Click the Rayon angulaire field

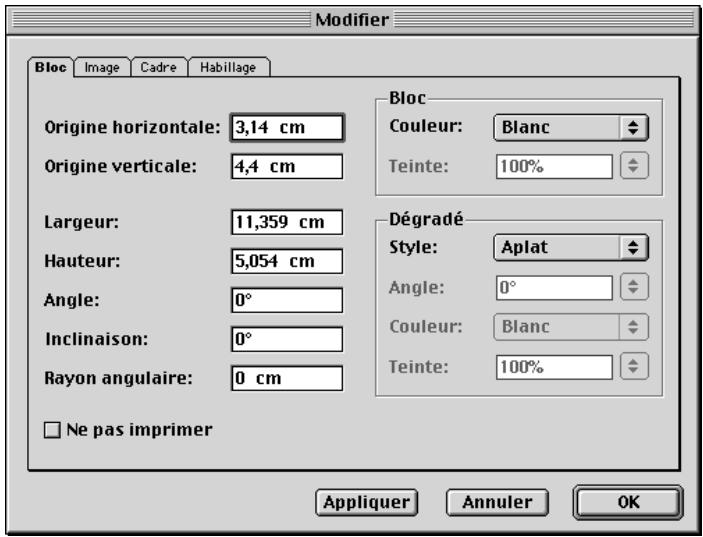(x=287, y=378)
